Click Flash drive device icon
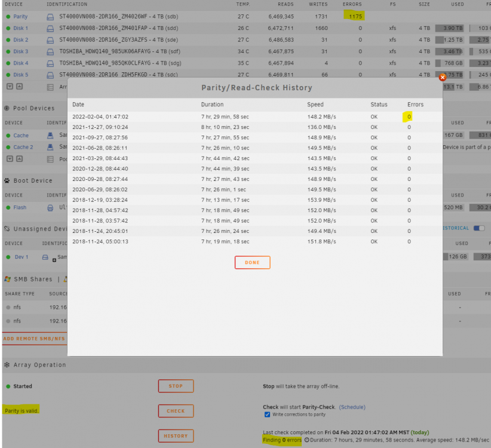 point(50,208)
